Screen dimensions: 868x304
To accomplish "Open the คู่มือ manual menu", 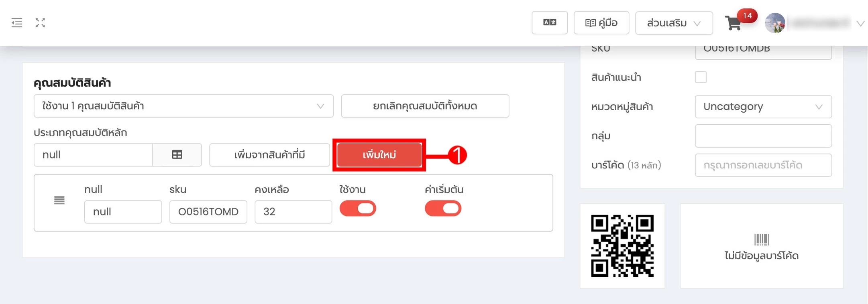I will click(601, 23).
